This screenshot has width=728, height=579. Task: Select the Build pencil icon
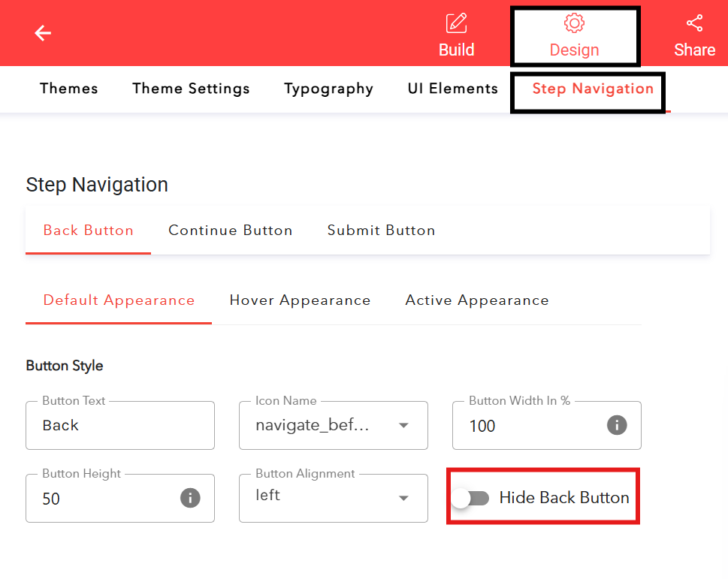(x=456, y=23)
